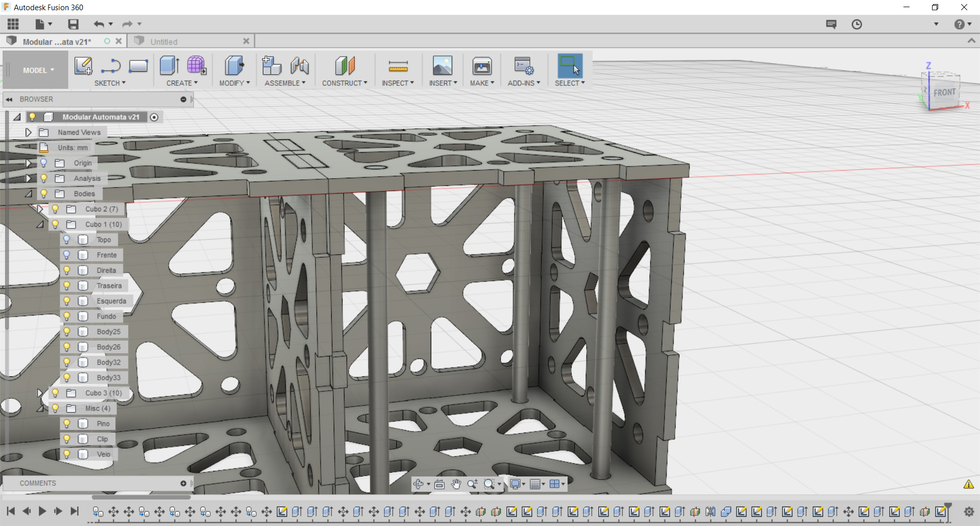This screenshot has height=526, width=980.
Task: Toggle visibility bulb for Frente body
Action: [67, 255]
